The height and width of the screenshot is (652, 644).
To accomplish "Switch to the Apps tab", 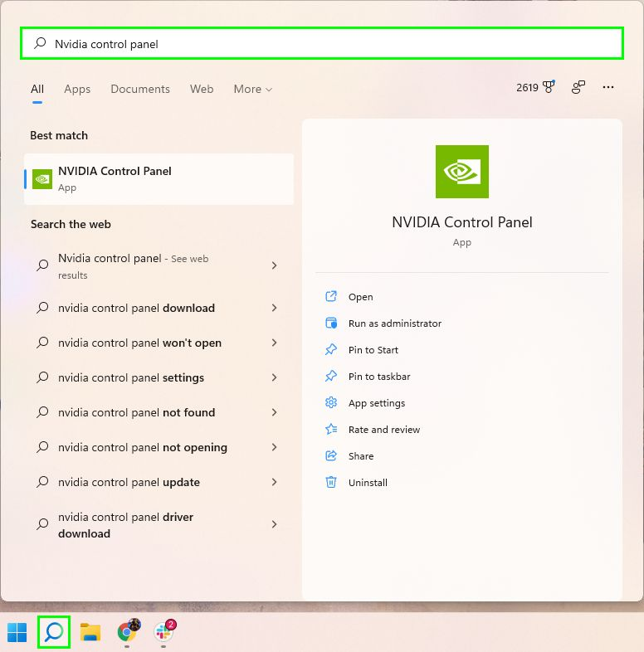I will 77,89.
